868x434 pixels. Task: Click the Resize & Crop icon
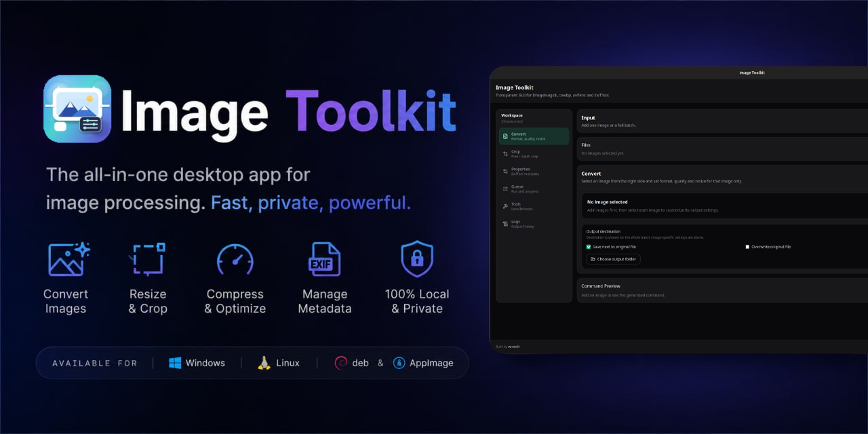click(x=148, y=259)
